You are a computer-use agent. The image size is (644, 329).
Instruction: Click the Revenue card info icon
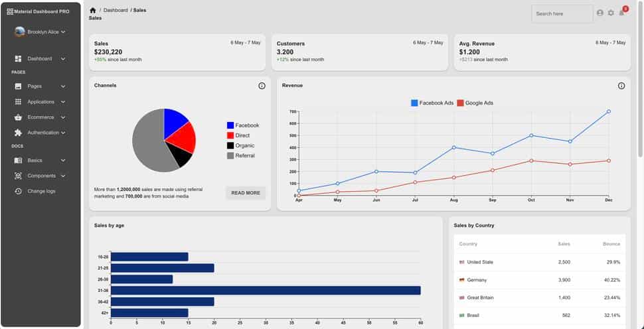point(621,86)
